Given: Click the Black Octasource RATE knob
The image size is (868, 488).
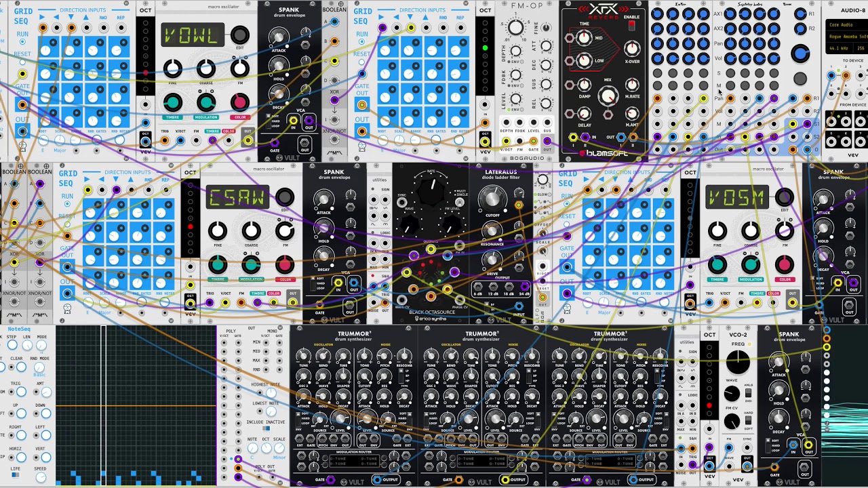Looking at the screenshot, I should click(x=431, y=192).
